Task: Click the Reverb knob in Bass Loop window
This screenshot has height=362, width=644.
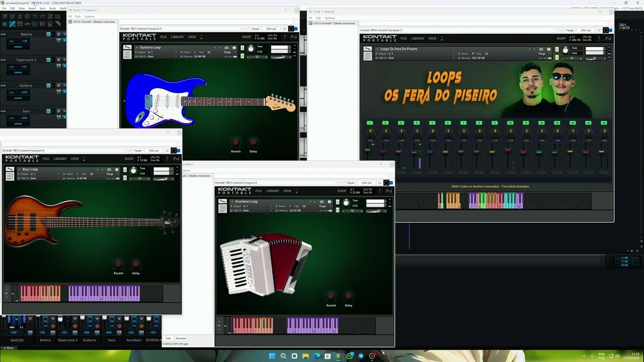Action: (x=118, y=264)
